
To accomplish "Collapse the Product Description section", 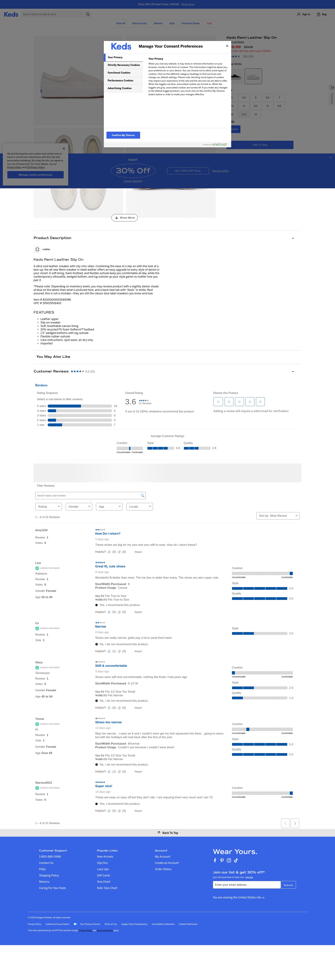I will pyautogui.click(x=293, y=238).
